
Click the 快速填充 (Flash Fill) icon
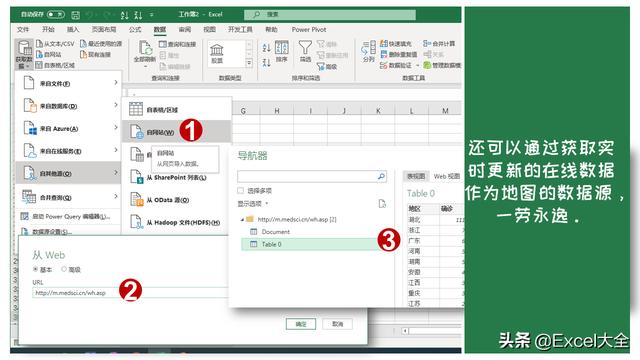384,43
